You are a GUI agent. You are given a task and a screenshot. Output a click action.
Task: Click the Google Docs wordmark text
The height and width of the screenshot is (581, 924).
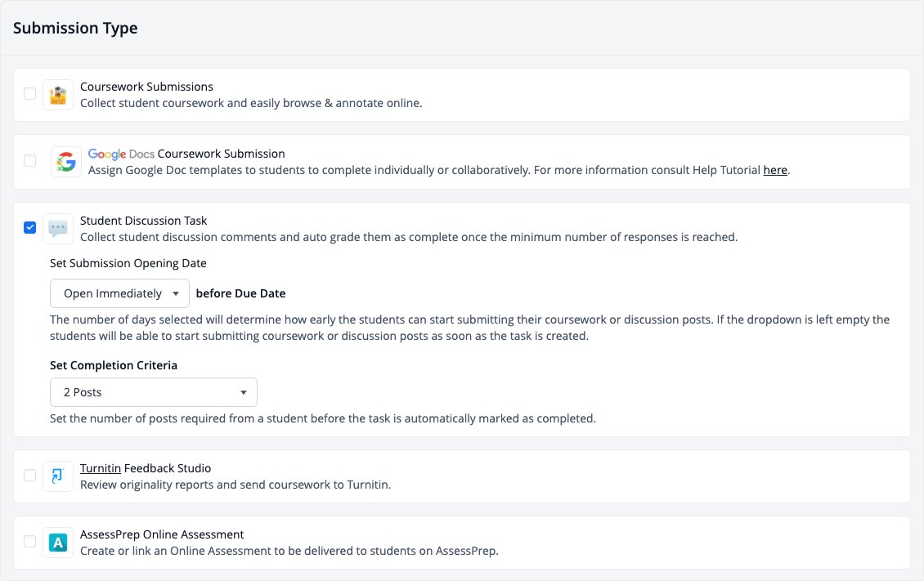(x=121, y=154)
